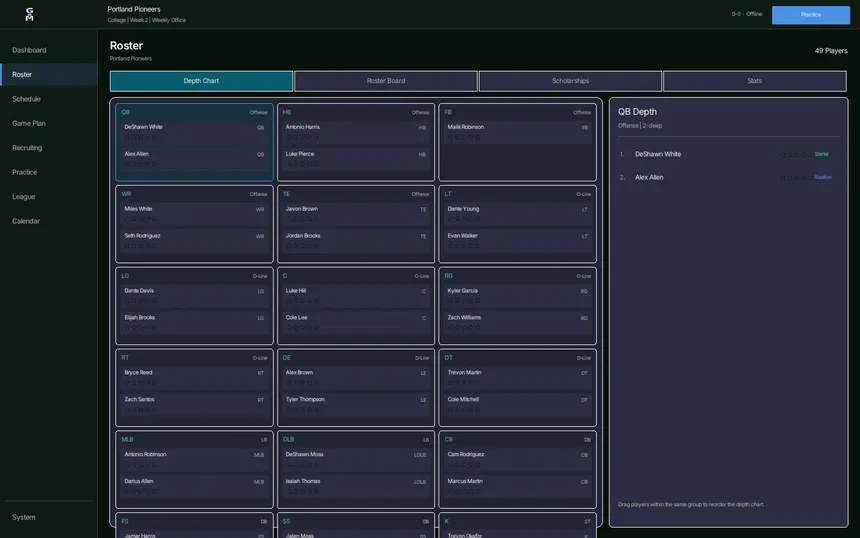Select Isaiah Thomas at OLB
This screenshot has width=860, height=538.
point(356,486)
